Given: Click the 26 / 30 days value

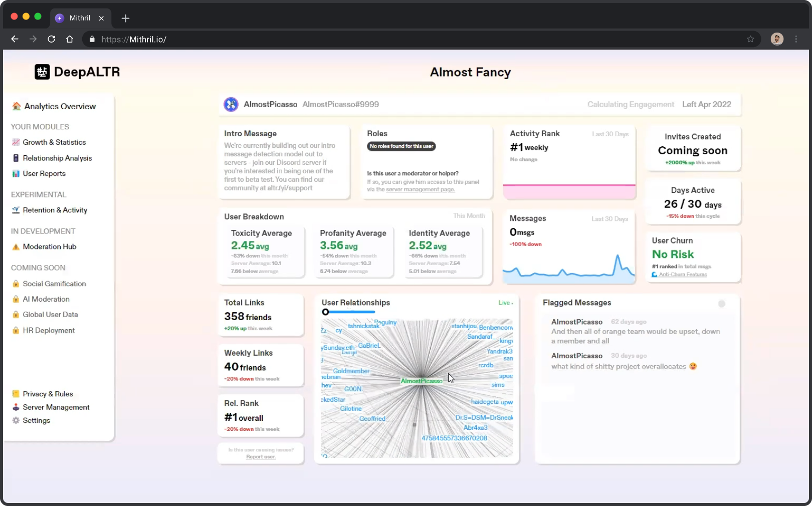Looking at the screenshot, I should click(x=693, y=204).
